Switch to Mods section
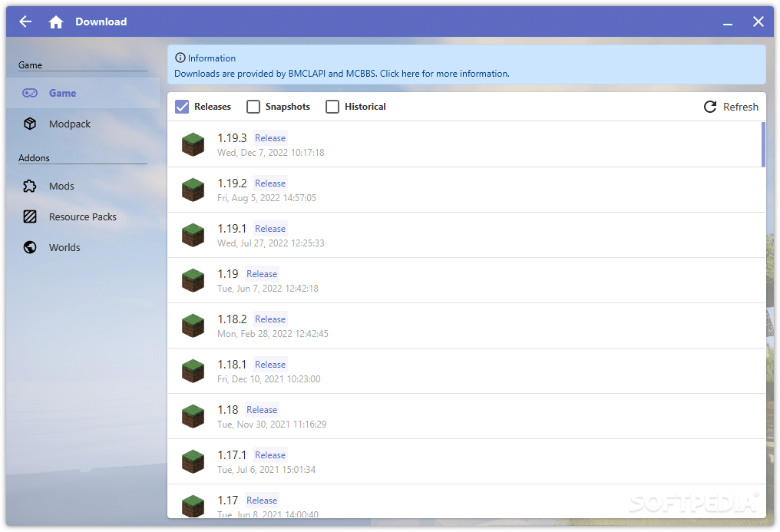 point(83,186)
